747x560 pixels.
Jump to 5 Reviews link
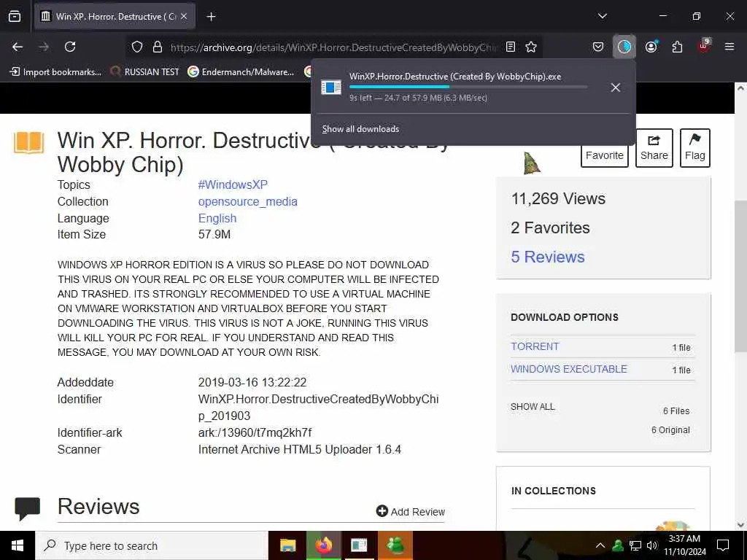point(548,257)
